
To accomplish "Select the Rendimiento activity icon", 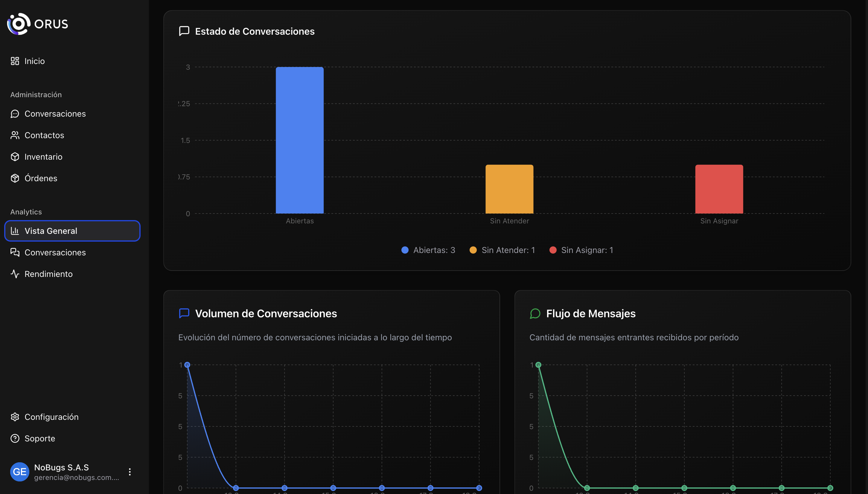I will coord(15,274).
